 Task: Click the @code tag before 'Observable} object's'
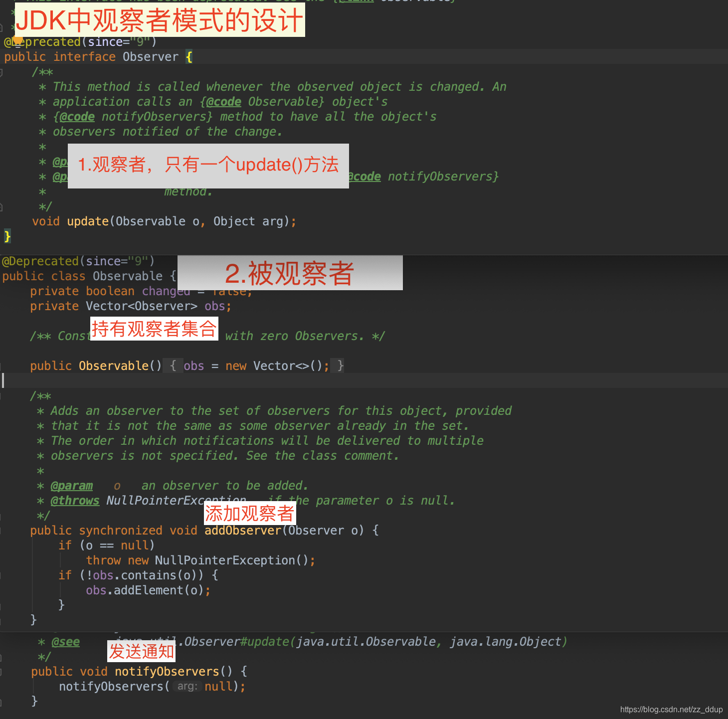223,102
